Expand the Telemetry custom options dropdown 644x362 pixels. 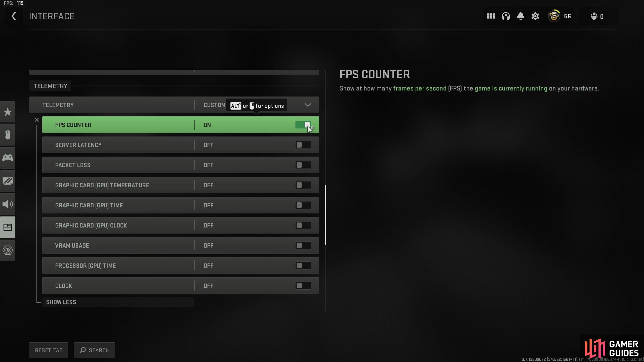(308, 105)
